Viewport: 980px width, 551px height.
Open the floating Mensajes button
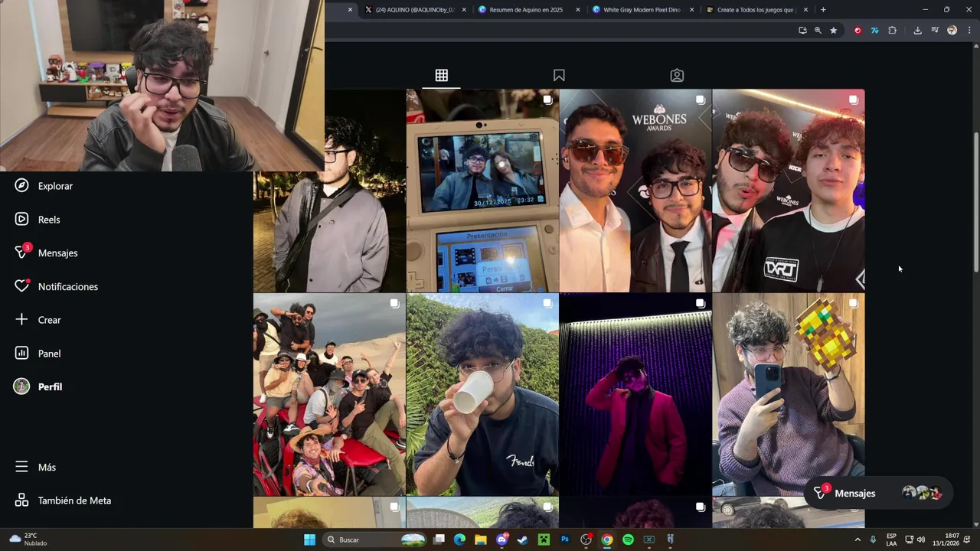tap(878, 494)
